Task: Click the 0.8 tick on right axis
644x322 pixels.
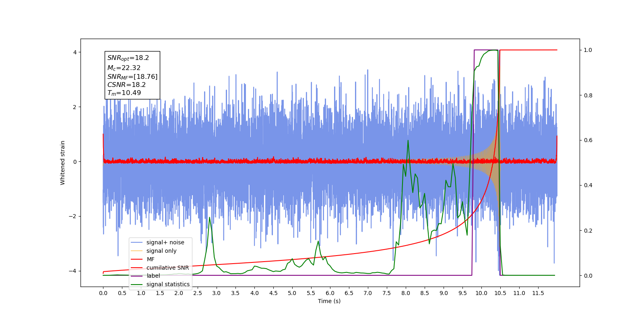Action: click(x=588, y=95)
